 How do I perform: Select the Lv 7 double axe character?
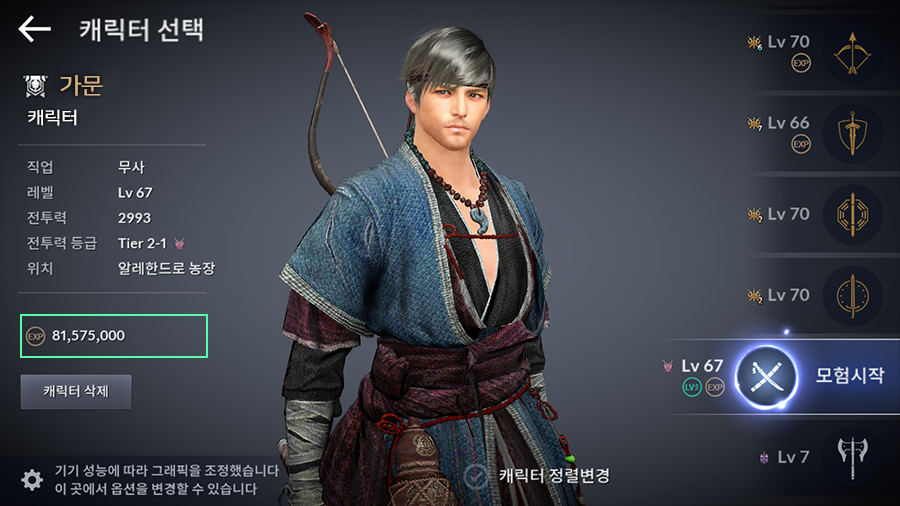click(x=852, y=457)
